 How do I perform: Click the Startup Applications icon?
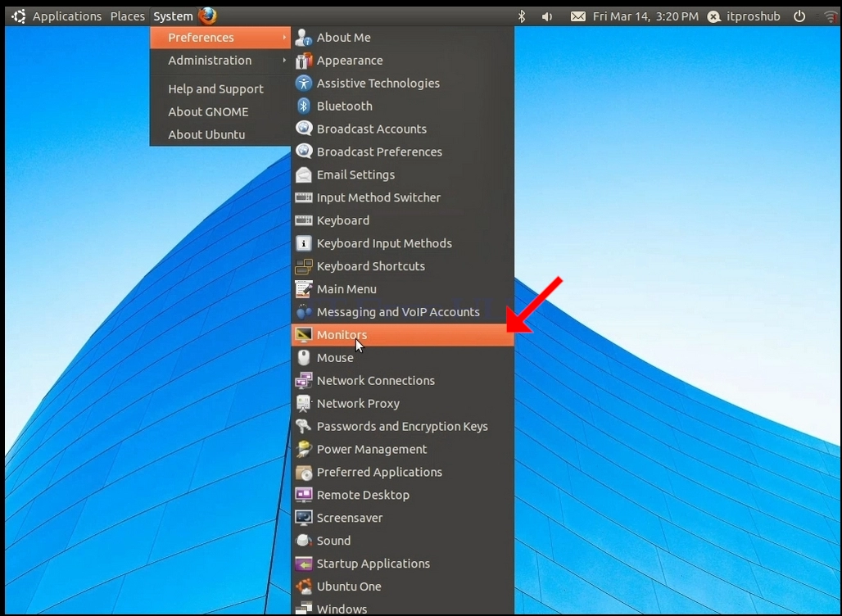[303, 564]
